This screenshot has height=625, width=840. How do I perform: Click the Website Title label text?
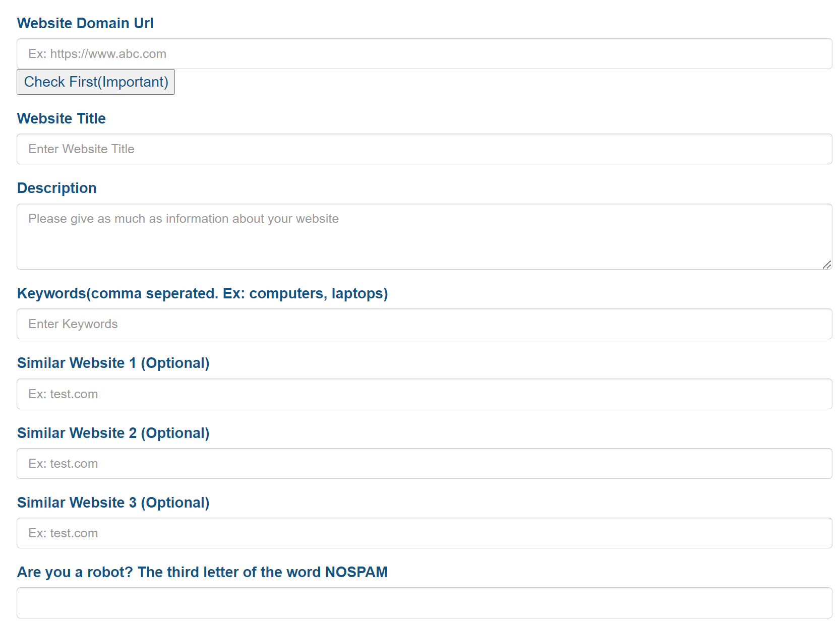(x=62, y=118)
